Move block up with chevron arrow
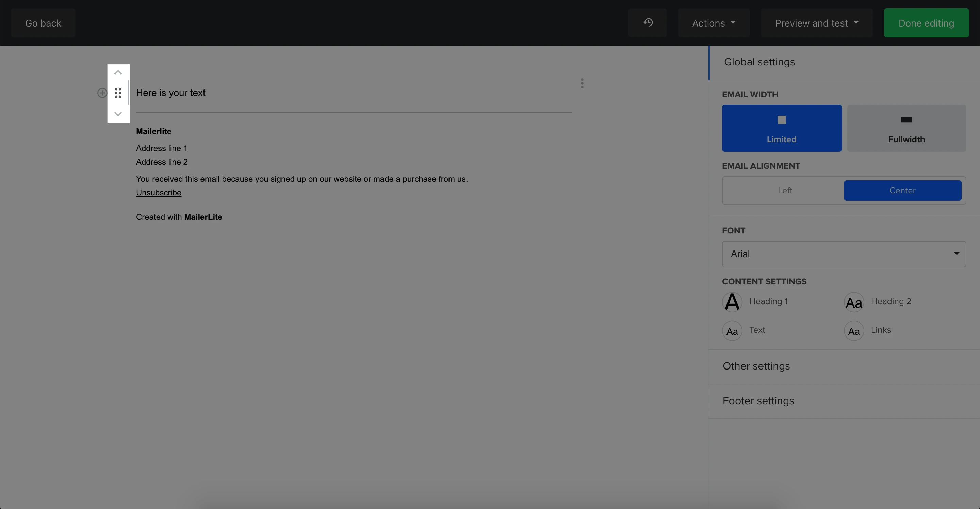Viewport: 980px width, 509px height. 118,72
